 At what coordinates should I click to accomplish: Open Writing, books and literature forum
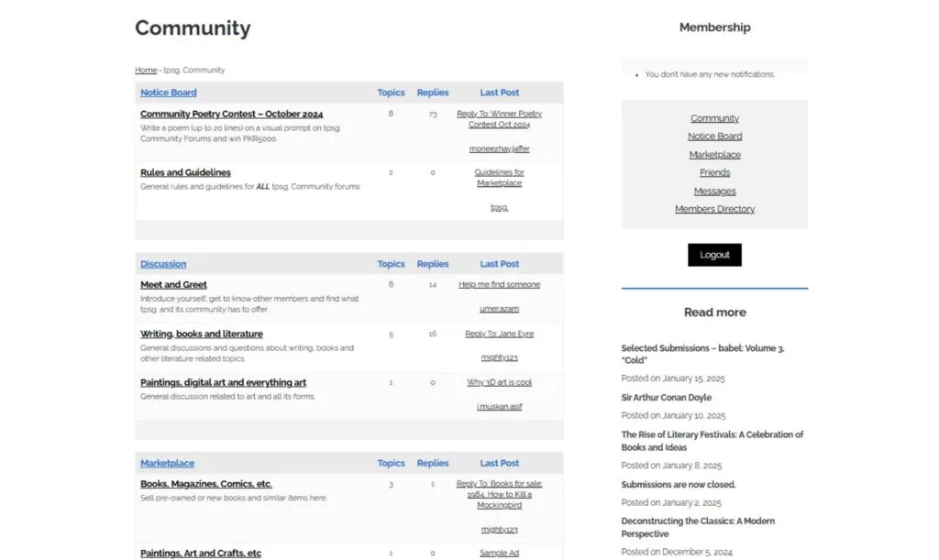coord(201,335)
